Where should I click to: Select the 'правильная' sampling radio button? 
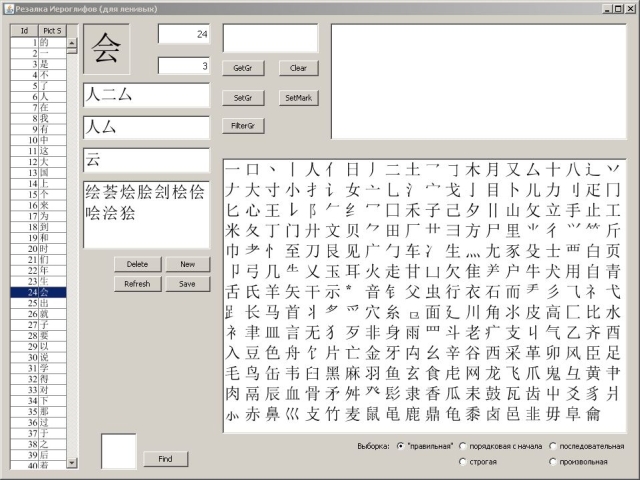point(400,446)
